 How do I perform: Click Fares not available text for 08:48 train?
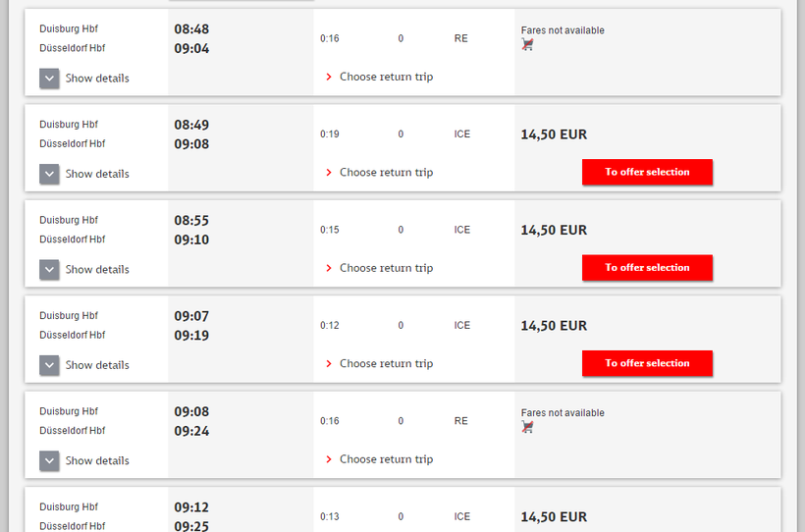click(x=563, y=30)
